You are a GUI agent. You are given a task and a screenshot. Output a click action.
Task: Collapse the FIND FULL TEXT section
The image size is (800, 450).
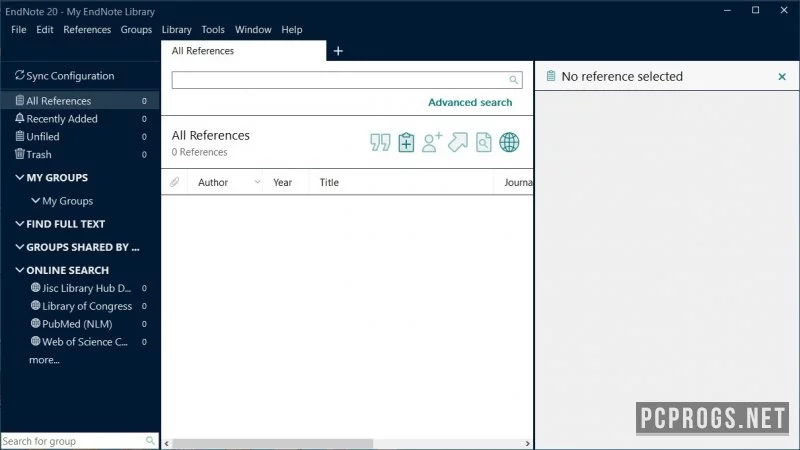point(19,223)
